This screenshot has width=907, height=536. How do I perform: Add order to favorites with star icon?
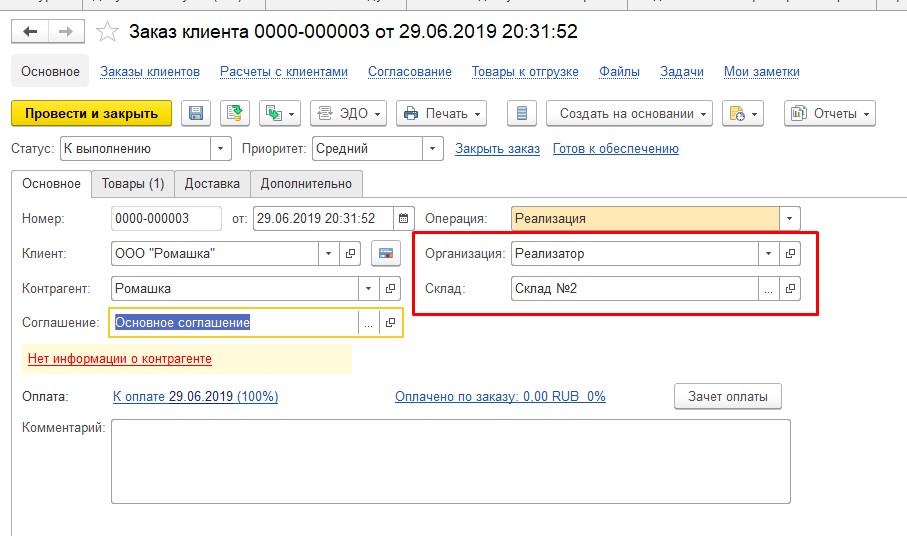coord(107,31)
